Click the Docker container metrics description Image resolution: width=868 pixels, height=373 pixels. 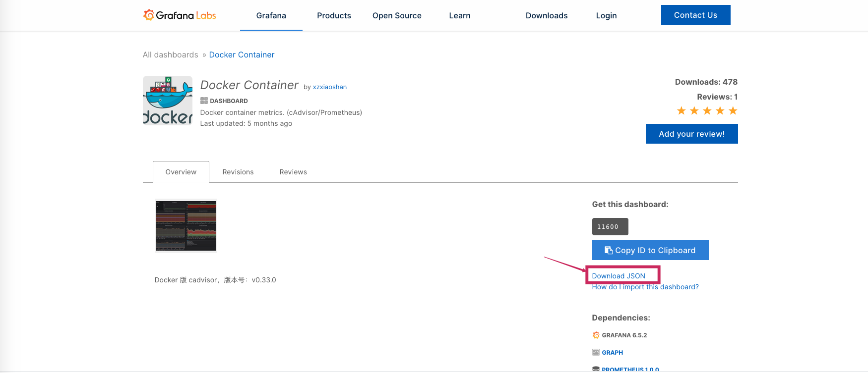[x=281, y=112]
